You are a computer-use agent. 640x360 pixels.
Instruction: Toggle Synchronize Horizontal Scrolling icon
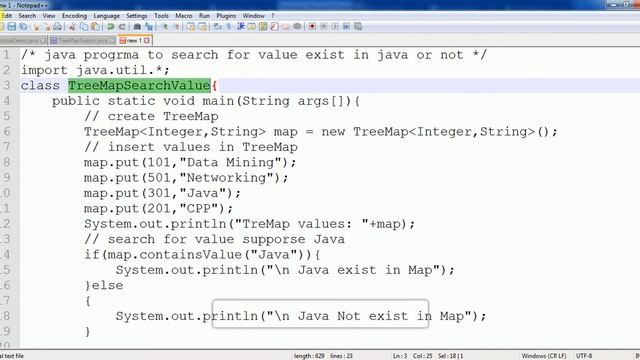click(202, 27)
